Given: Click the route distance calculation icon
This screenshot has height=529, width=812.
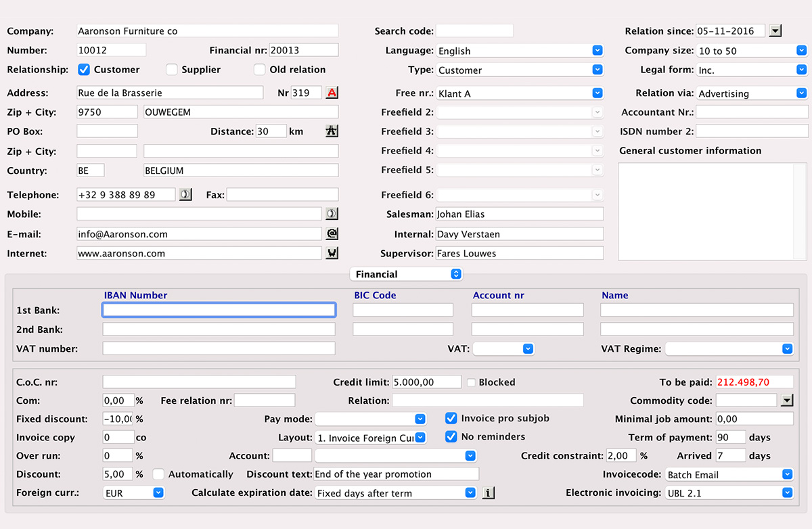Looking at the screenshot, I should (x=332, y=131).
